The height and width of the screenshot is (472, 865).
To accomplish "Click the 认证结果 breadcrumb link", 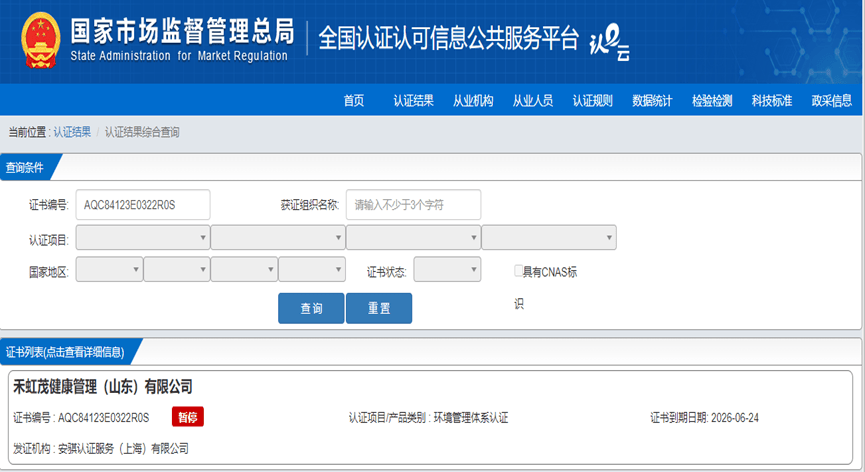I will pyautogui.click(x=72, y=132).
